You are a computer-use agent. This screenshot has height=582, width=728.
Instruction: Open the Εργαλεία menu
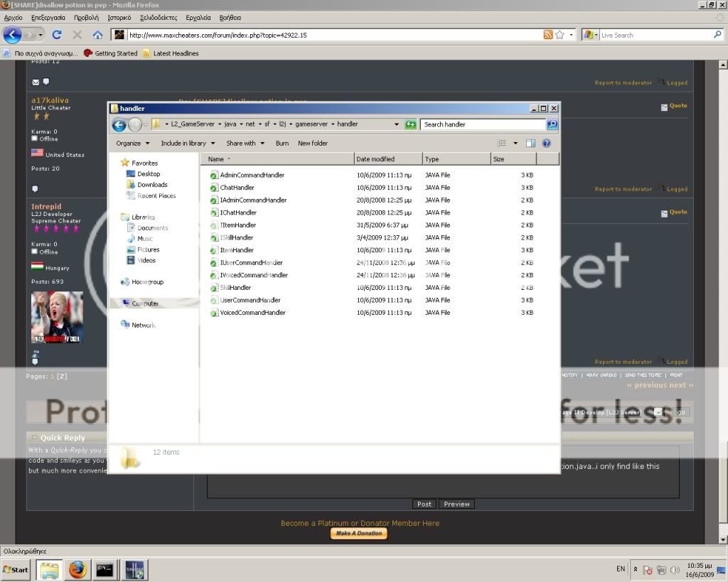pos(198,17)
